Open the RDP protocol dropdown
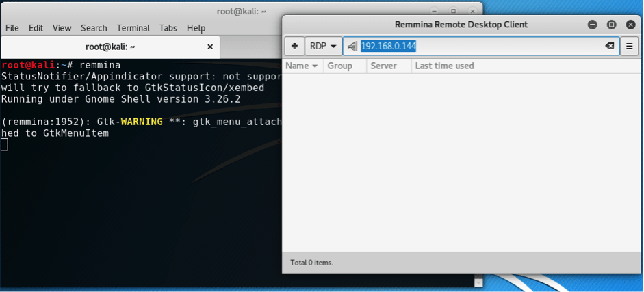The height and width of the screenshot is (292, 644). (324, 46)
